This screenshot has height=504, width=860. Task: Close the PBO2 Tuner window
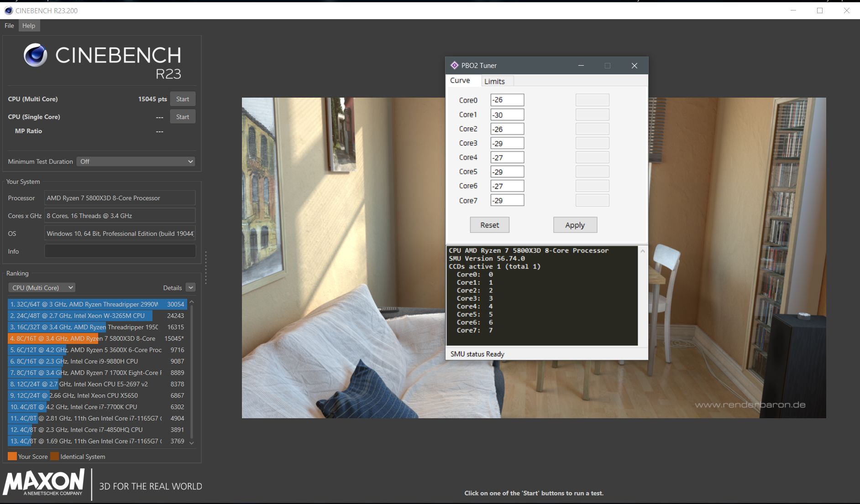coord(634,66)
